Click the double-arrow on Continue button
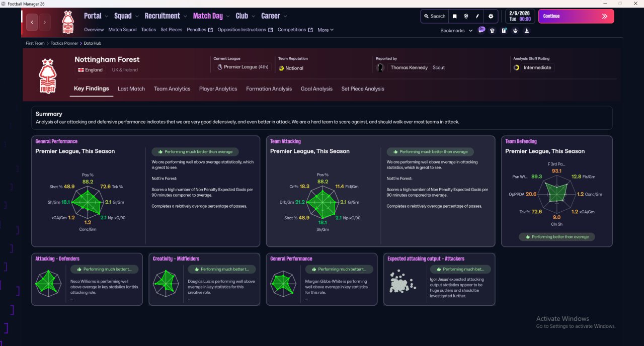644x346 pixels. pyautogui.click(x=604, y=16)
